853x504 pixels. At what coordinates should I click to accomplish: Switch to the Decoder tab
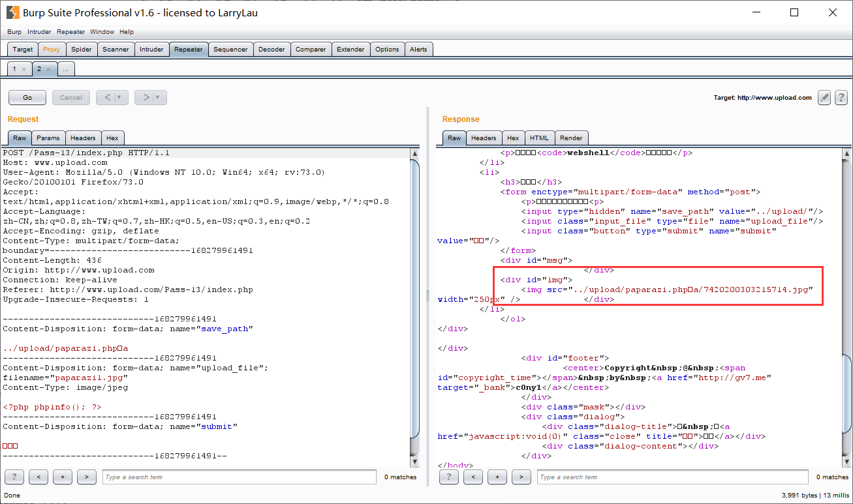click(271, 50)
